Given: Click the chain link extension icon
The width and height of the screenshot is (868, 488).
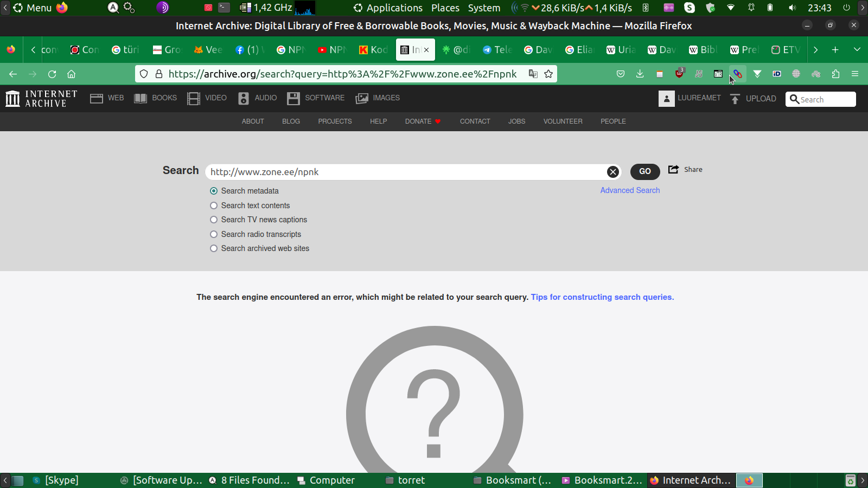Looking at the screenshot, I should point(738,74).
